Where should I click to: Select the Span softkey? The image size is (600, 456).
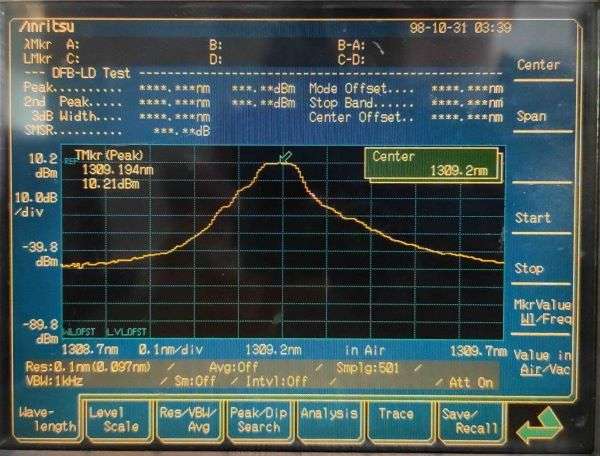(532, 116)
